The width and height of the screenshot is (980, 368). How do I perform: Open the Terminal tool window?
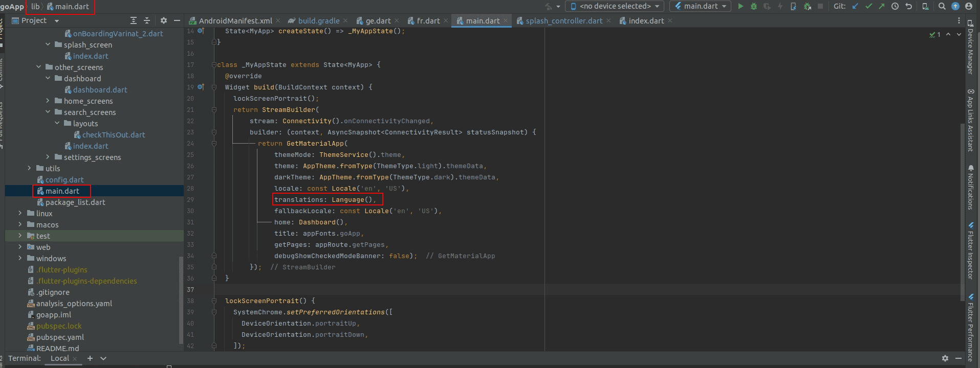(x=24, y=358)
